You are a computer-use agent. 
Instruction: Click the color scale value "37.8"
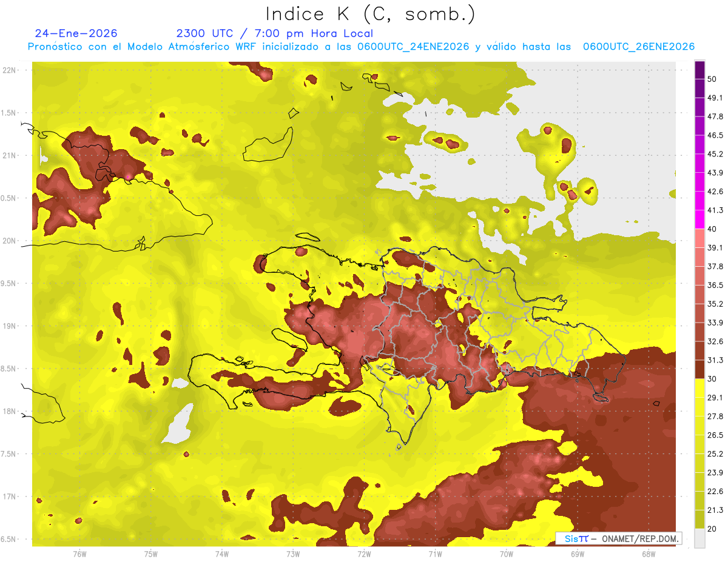pyautogui.click(x=715, y=266)
